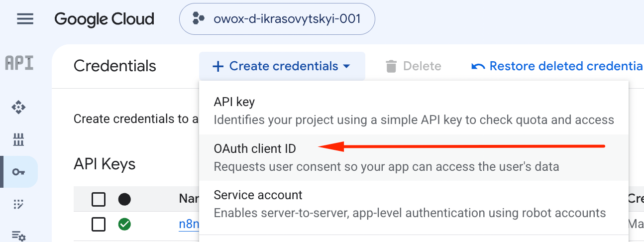Image resolution: width=644 pixels, height=242 pixels.
Task: Click the Delete trash button
Action: [x=413, y=66]
